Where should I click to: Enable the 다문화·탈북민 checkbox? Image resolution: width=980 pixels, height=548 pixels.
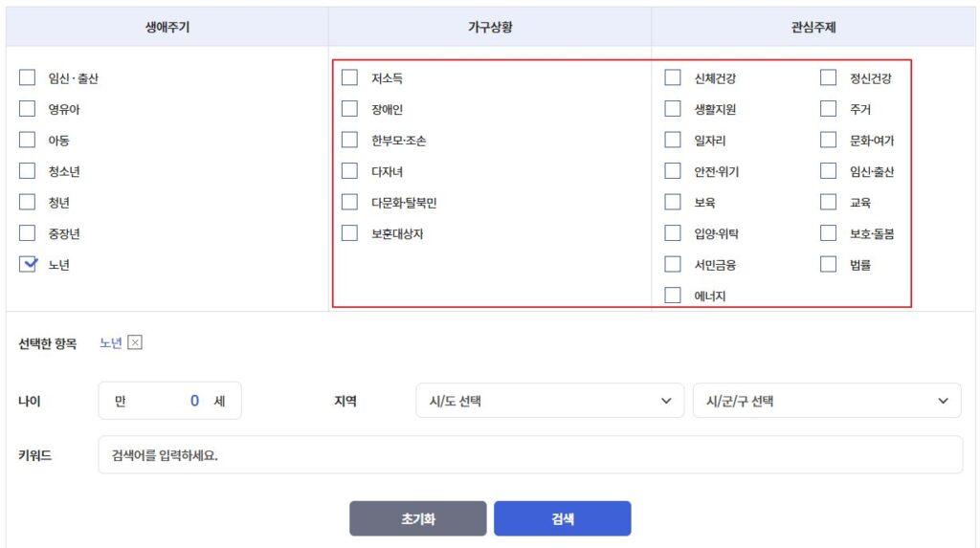tap(350, 203)
